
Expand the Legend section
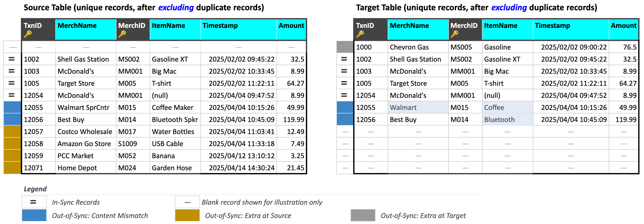coord(35,189)
